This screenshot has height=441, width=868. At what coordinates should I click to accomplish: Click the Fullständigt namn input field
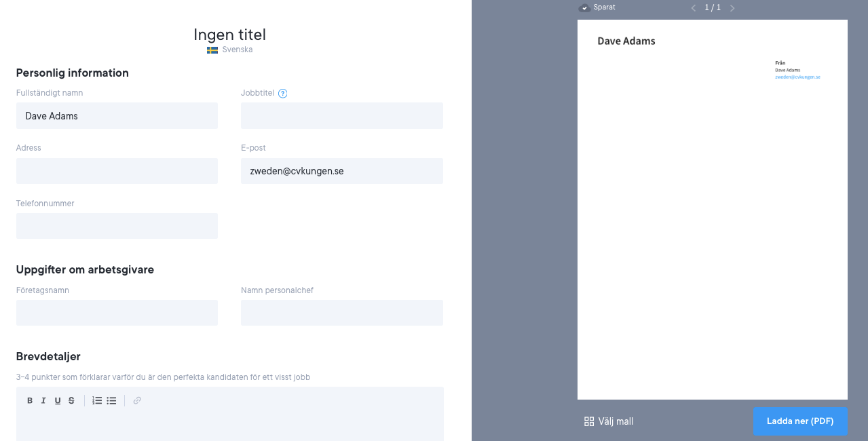click(x=117, y=116)
